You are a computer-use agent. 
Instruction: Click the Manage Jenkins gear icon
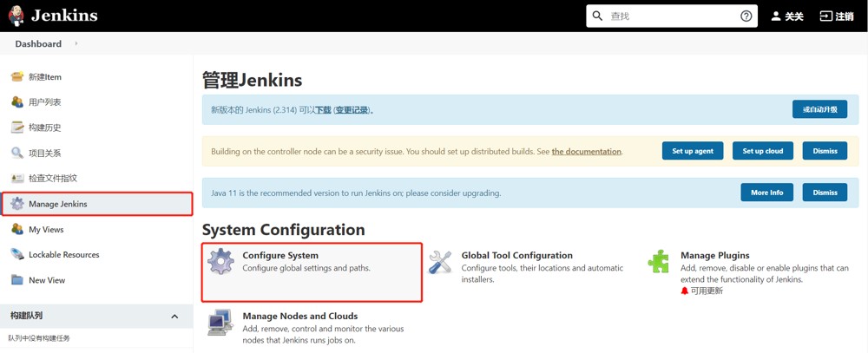(x=17, y=204)
